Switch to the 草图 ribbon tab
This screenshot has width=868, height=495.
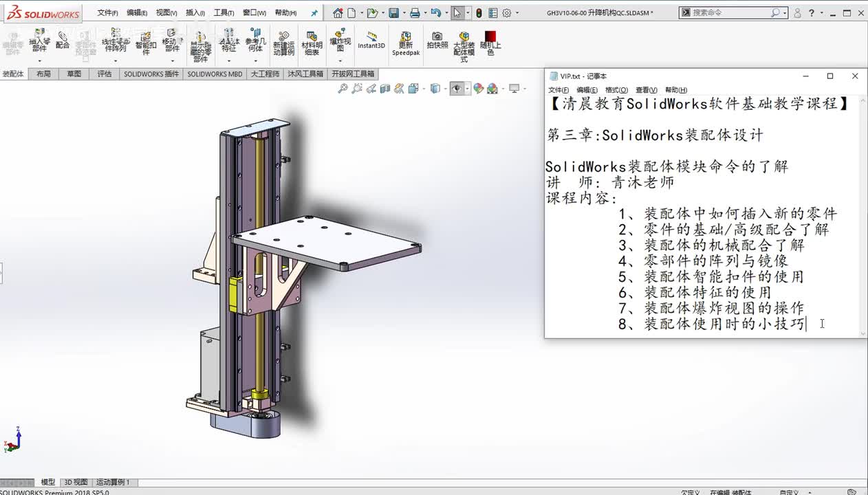pos(74,74)
